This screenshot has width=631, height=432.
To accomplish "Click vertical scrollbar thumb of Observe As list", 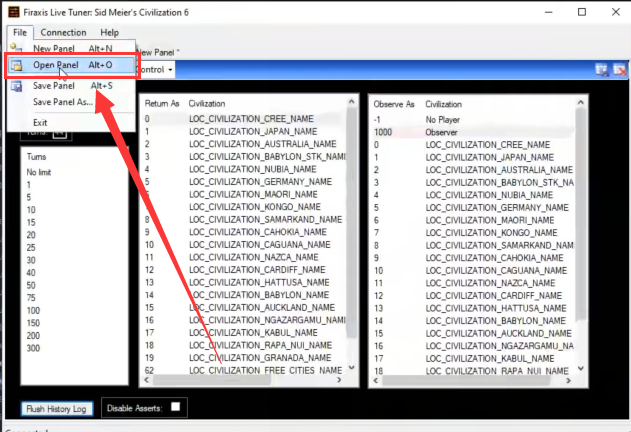I will pos(581,215).
